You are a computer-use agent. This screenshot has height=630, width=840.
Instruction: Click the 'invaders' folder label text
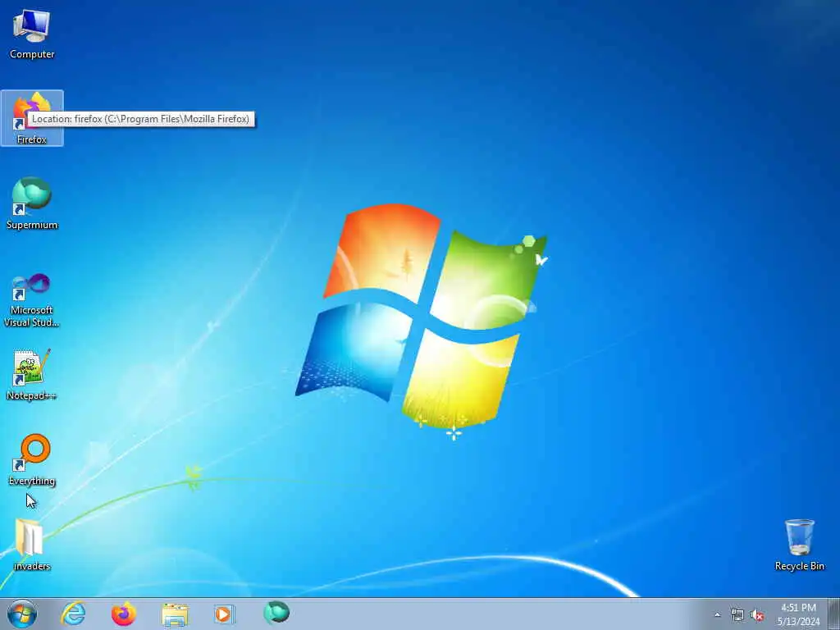coord(32,566)
